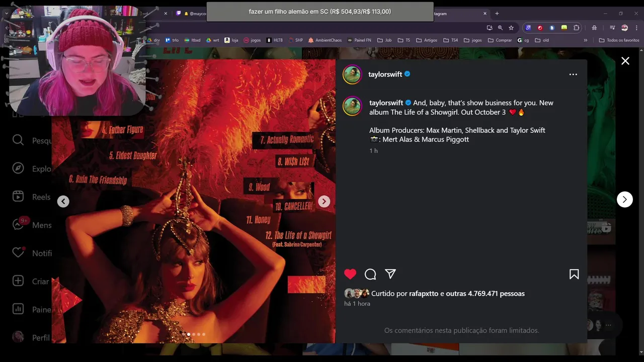The image size is (644, 362).
Task: Open Chrome three-dot menu
Action: (636, 28)
